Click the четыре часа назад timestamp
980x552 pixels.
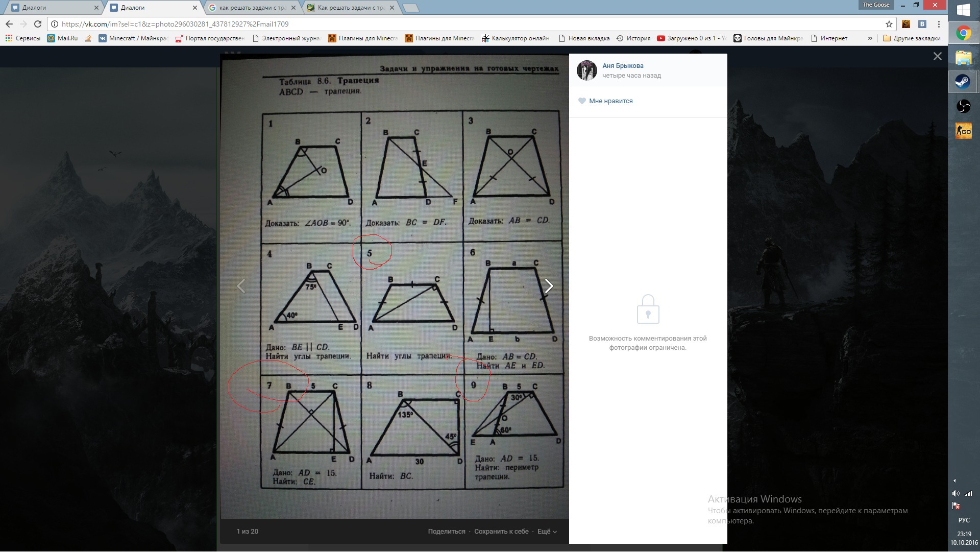tap(631, 76)
